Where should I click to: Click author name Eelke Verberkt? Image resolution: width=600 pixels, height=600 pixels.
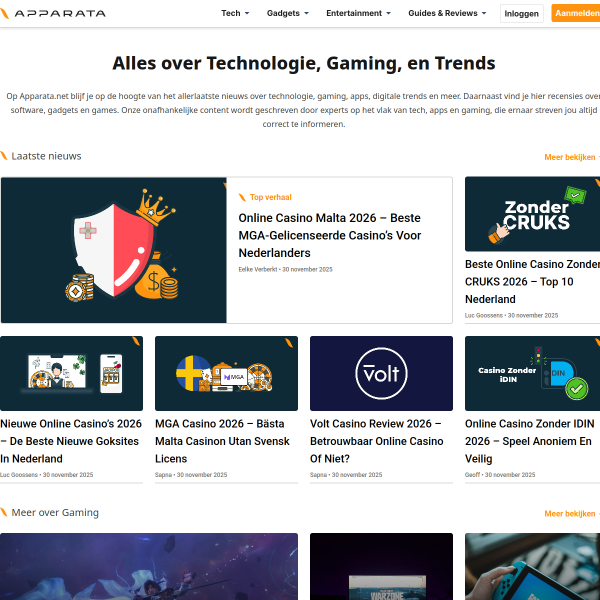click(x=258, y=269)
